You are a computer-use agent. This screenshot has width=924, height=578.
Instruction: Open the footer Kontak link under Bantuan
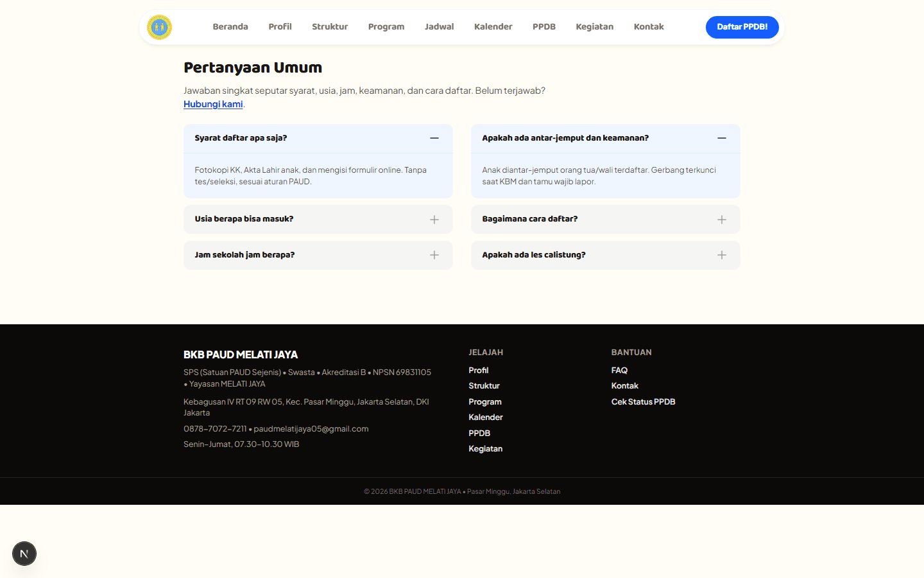pyautogui.click(x=625, y=386)
